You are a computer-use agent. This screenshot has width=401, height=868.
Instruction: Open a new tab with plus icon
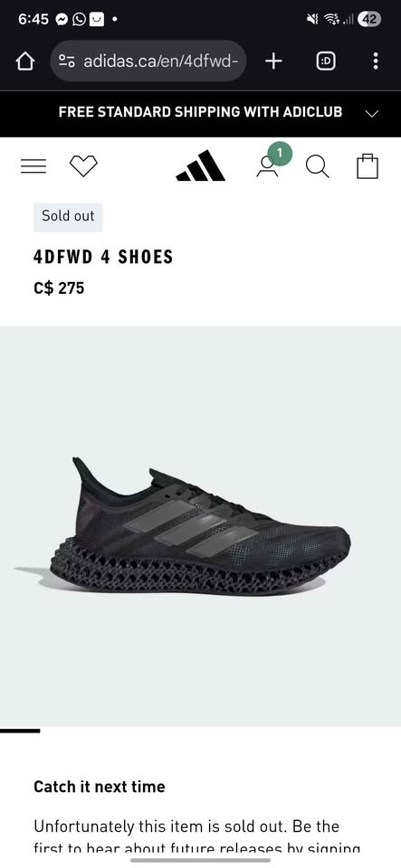(273, 61)
